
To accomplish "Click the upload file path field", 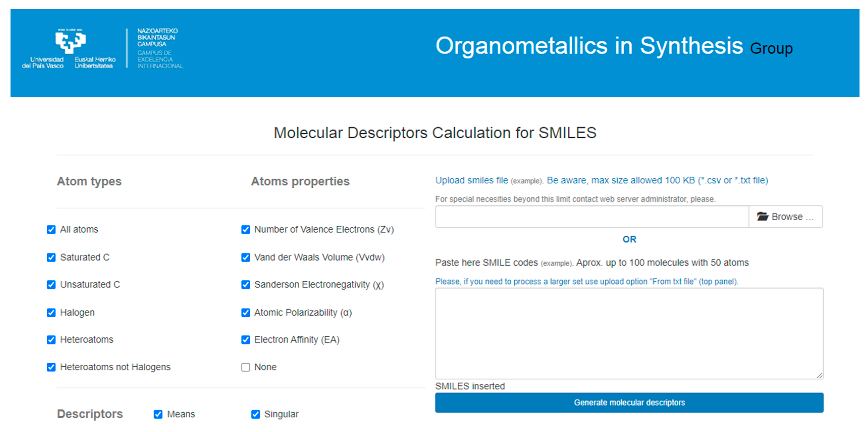I will pos(592,217).
